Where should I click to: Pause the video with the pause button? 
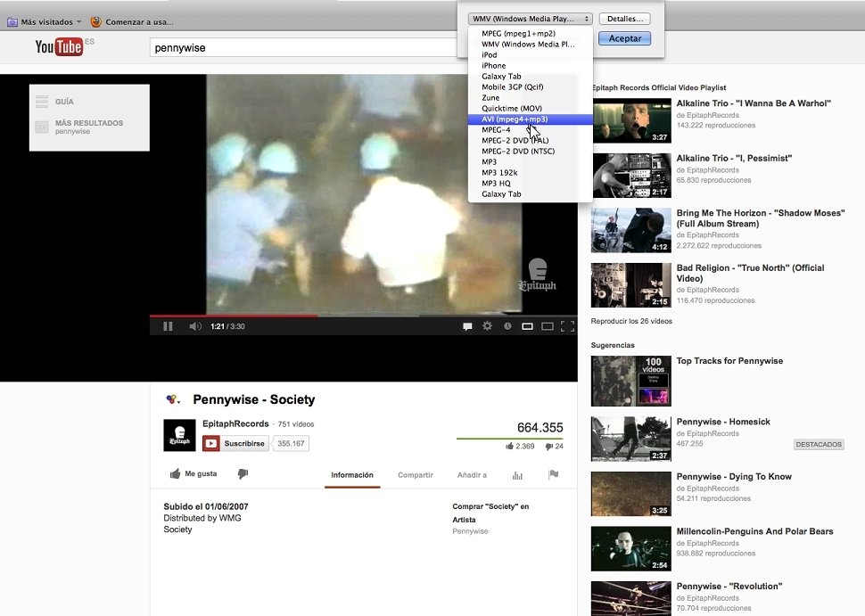point(168,326)
